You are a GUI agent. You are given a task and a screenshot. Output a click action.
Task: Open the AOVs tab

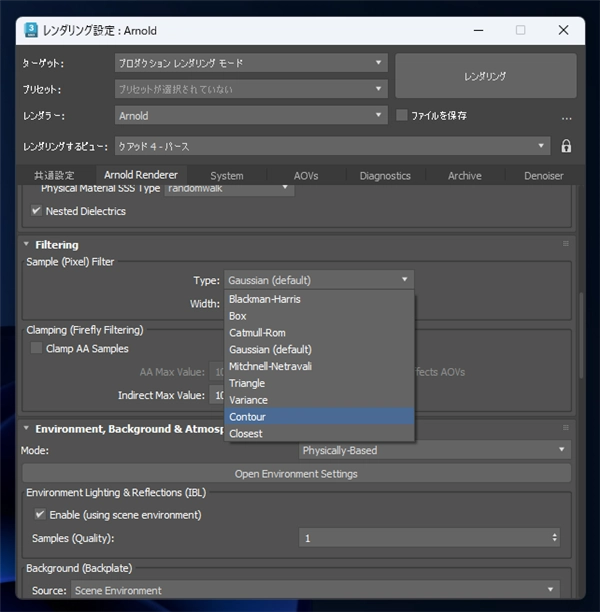click(306, 176)
